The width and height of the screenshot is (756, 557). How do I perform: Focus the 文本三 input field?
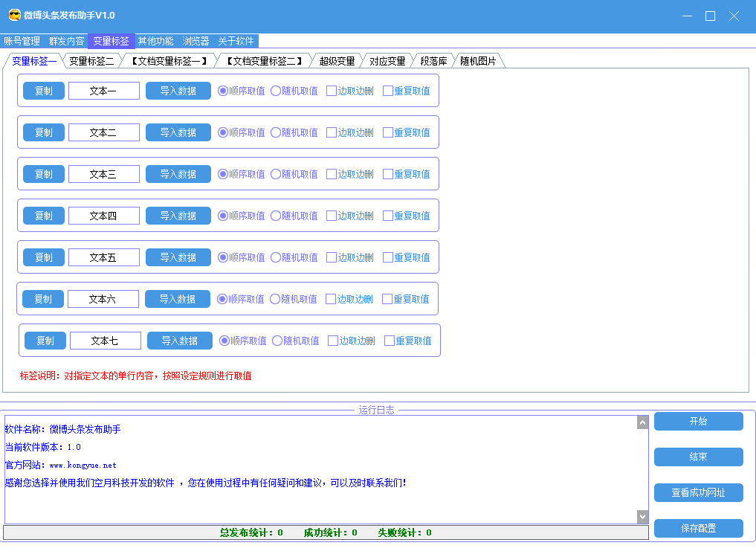coord(104,174)
